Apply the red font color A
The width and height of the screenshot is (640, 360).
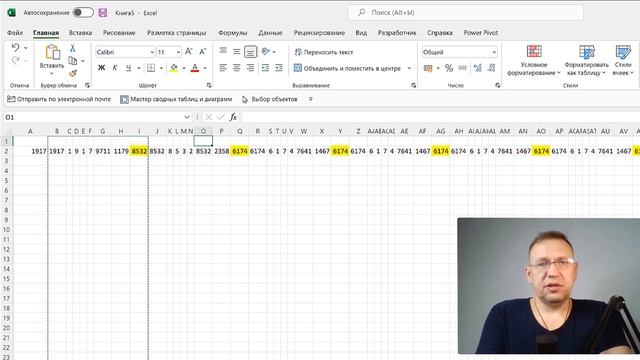click(x=195, y=68)
